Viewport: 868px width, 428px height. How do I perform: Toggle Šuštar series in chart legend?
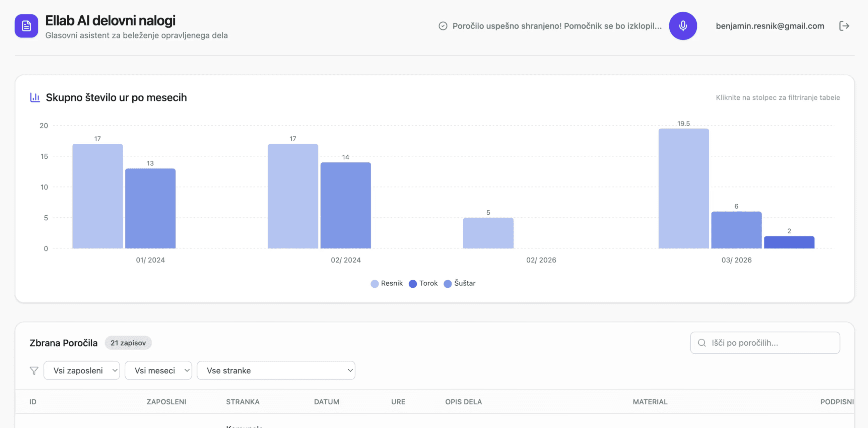pos(460,283)
